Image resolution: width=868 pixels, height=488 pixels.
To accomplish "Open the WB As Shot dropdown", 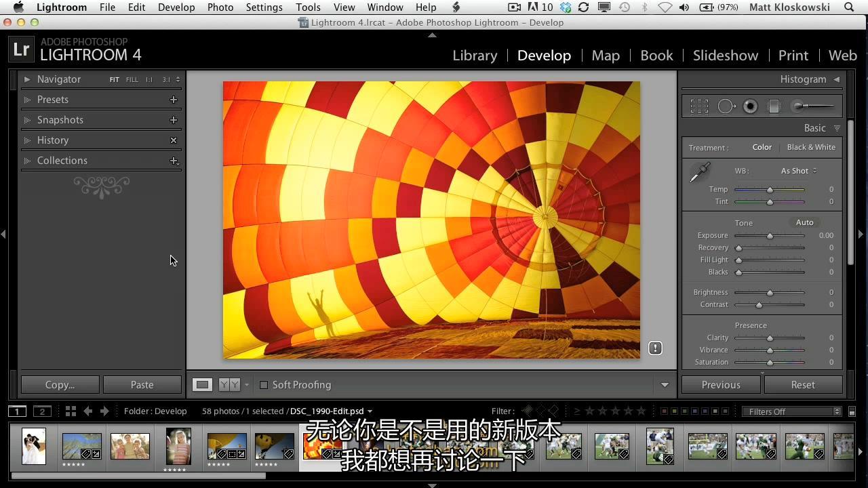I will click(799, 171).
